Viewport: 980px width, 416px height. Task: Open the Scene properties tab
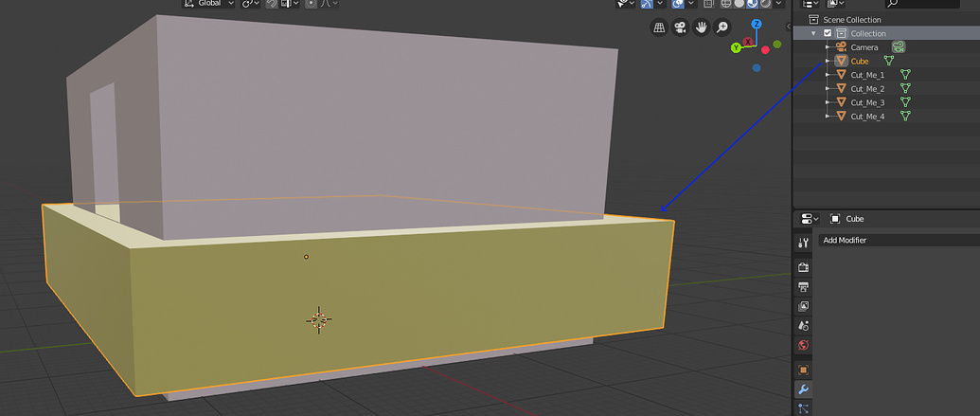[x=803, y=326]
